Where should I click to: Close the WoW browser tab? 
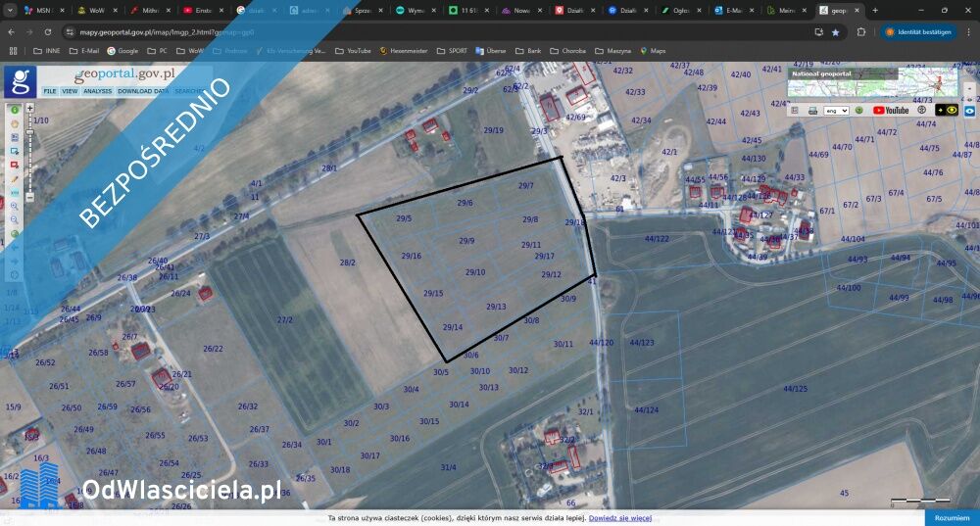pyautogui.click(x=115, y=10)
